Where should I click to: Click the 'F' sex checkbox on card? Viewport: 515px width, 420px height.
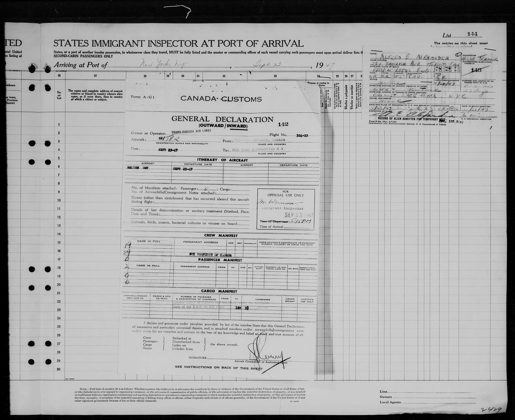pos(441,70)
